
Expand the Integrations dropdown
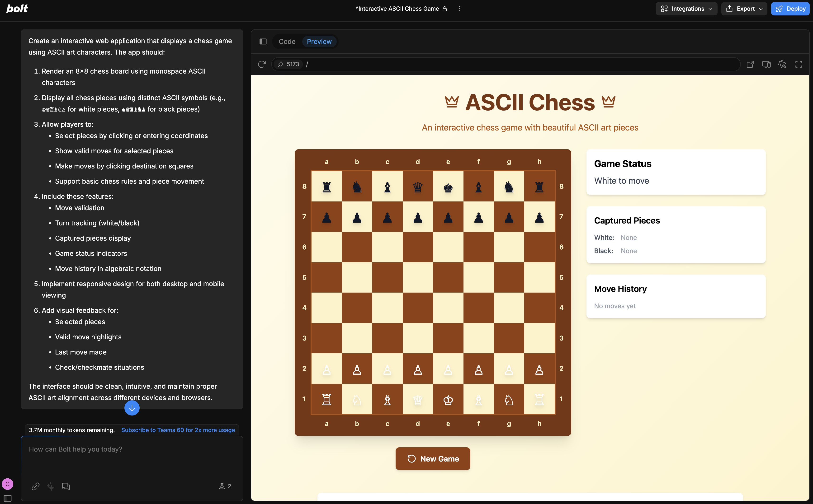coord(686,9)
